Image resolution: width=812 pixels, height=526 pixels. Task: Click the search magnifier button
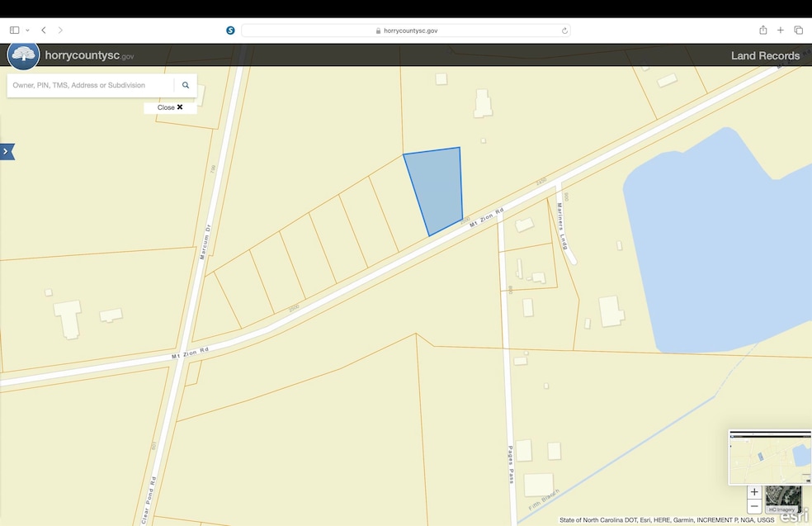coord(186,85)
